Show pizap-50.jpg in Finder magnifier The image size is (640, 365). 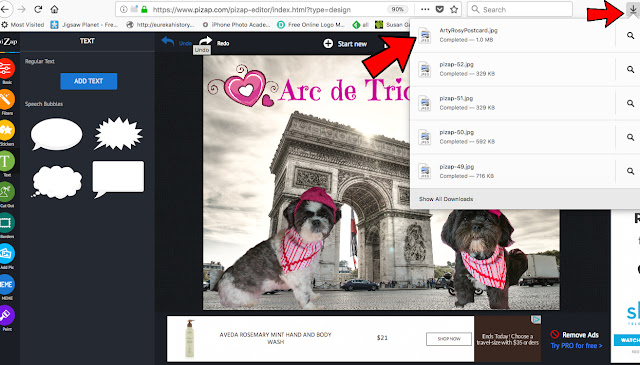point(630,137)
